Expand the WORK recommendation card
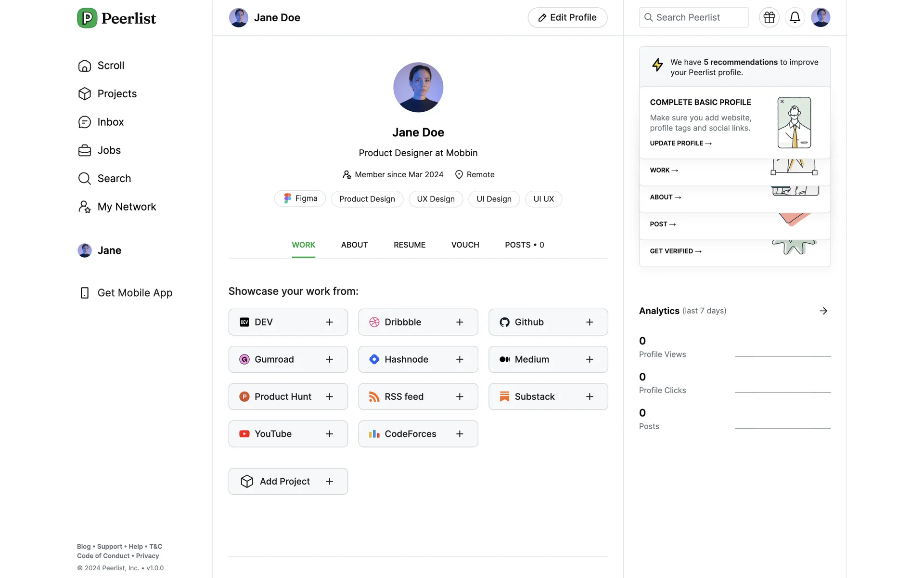The image size is (924, 578). [664, 170]
